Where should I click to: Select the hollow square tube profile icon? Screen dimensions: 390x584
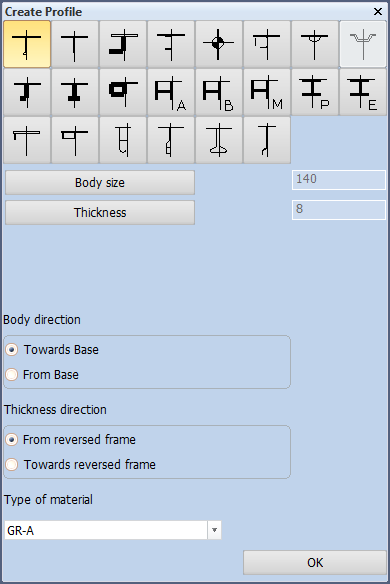pos(123,92)
